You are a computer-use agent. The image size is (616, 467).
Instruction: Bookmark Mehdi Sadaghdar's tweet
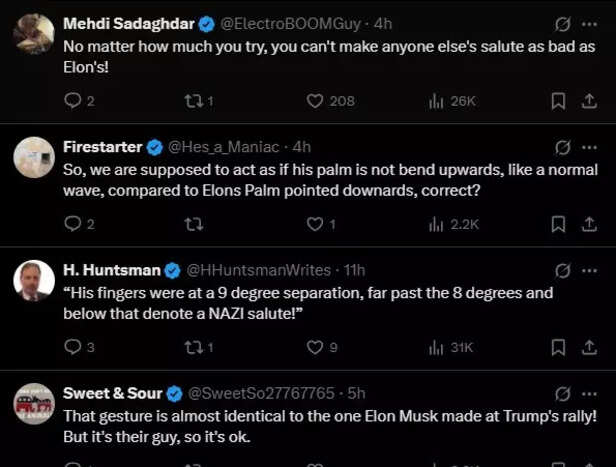[559, 101]
